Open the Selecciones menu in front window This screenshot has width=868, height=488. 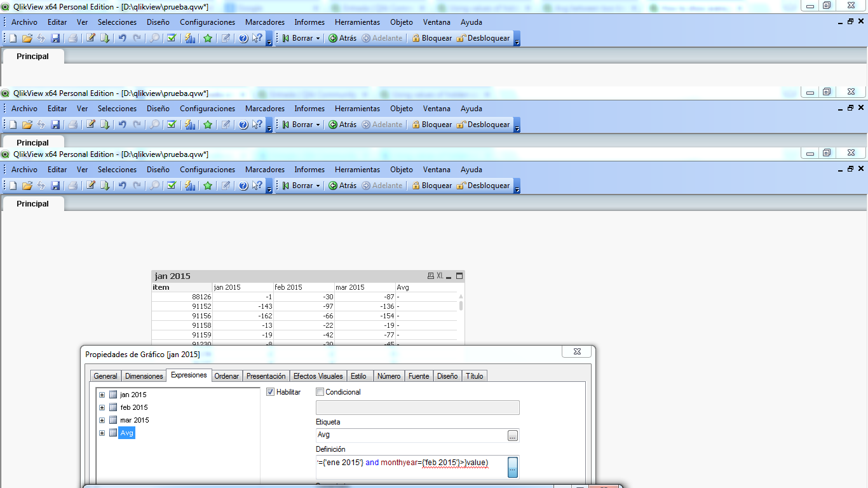point(117,170)
